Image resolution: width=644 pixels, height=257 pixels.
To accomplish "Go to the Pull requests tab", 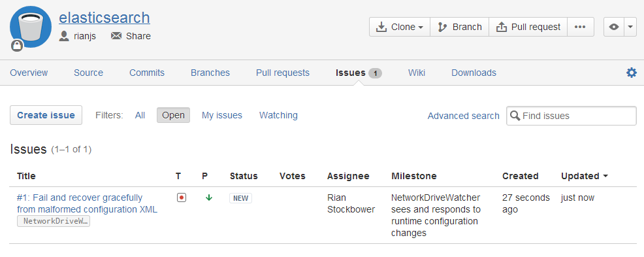I will click(283, 73).
